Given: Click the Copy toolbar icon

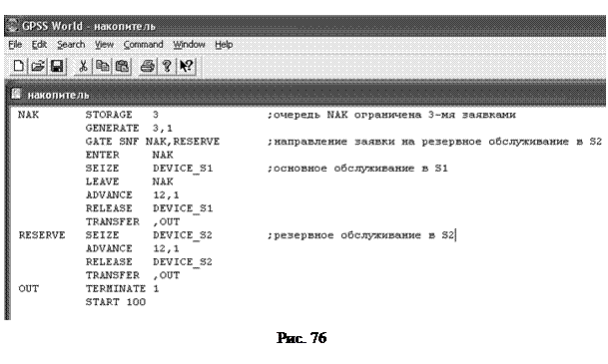Looking at the screenshot, I should (x=103, y=66).
